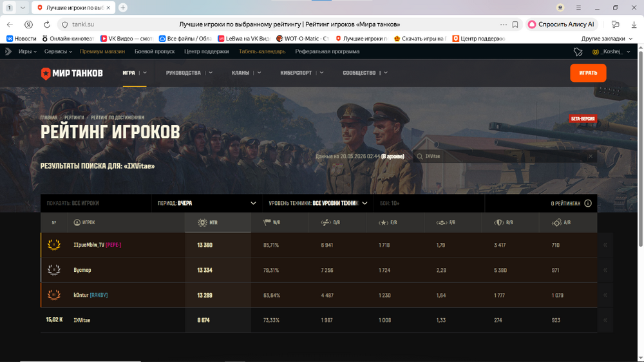Open [RAKBY] clan tag
Screen dimensions: 644x362
click(99, 295)
